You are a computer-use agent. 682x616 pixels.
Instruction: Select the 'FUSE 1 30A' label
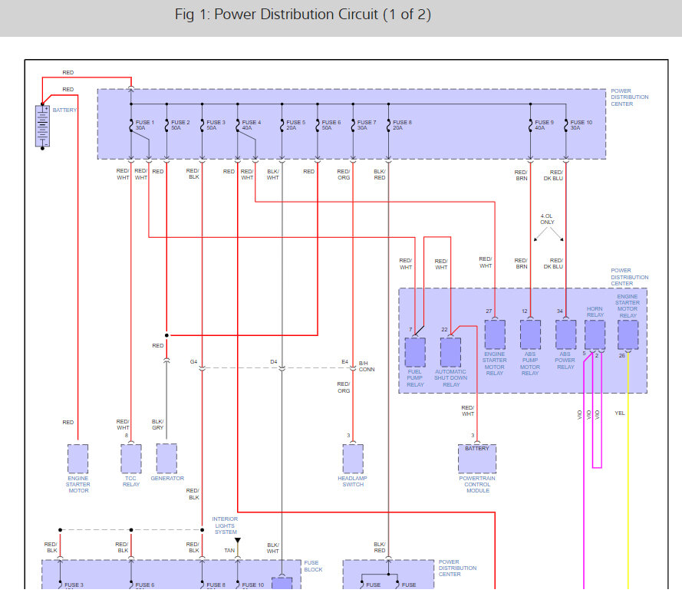[144, 125]
